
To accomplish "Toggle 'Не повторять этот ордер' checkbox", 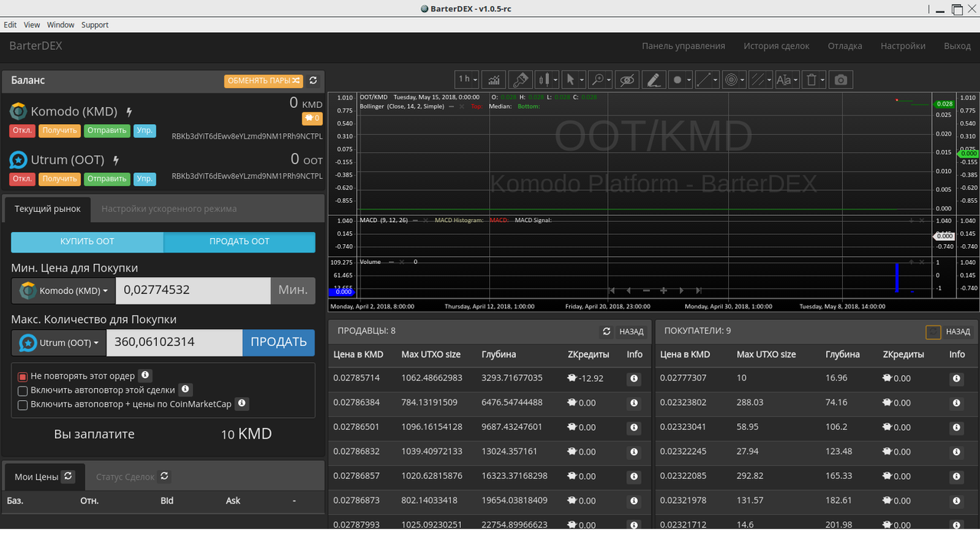I will tap(23, 377).
